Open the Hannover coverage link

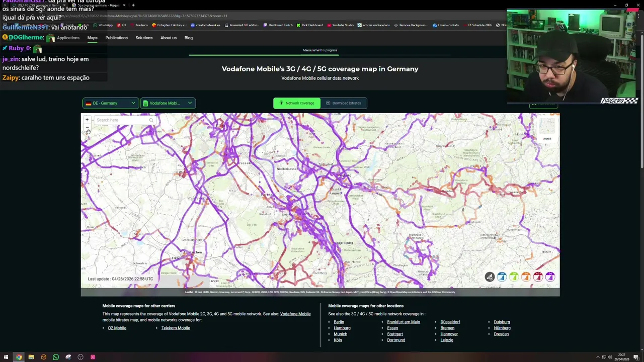click(449, 334)
